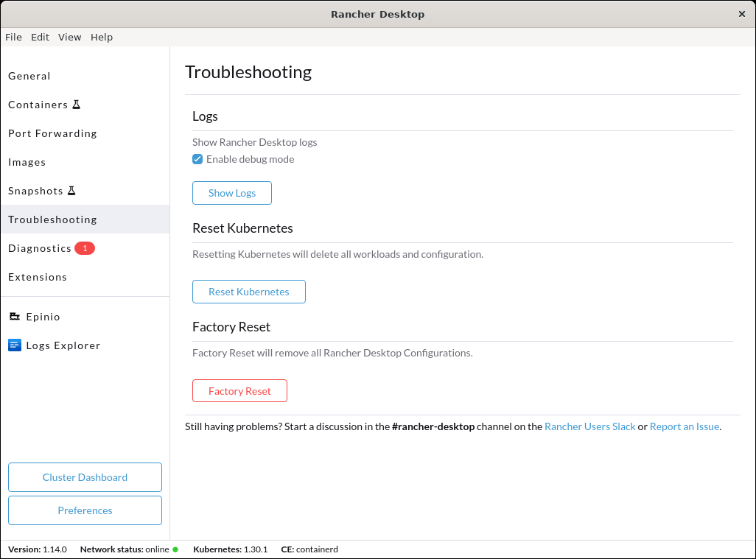Image resolution: width=756 pixels, height=559 pixels.
Task: Click the Reset Kubernetes section heading
Action: click(x=242, y=228)
